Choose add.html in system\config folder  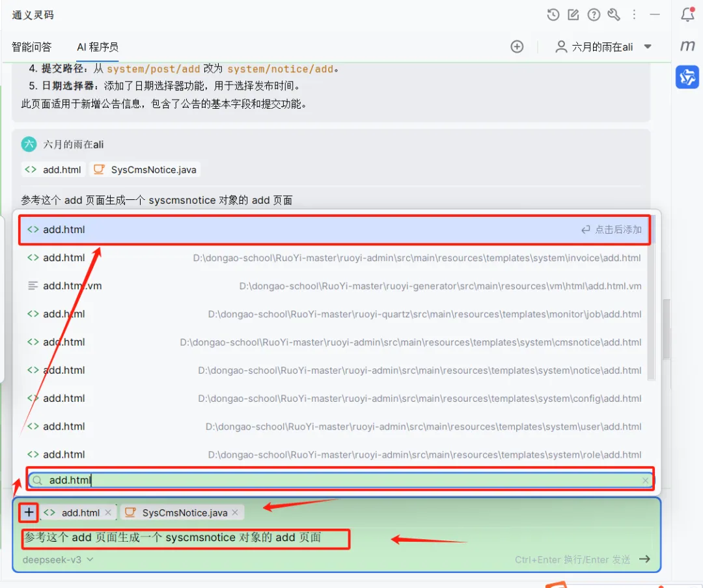click(x=335, y=399)
